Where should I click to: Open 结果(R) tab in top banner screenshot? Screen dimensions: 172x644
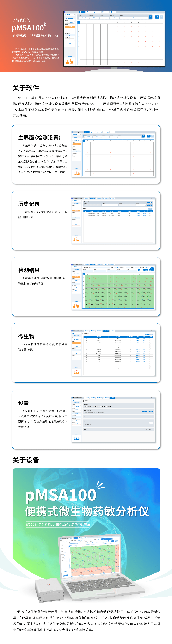(x=89, y=12)
